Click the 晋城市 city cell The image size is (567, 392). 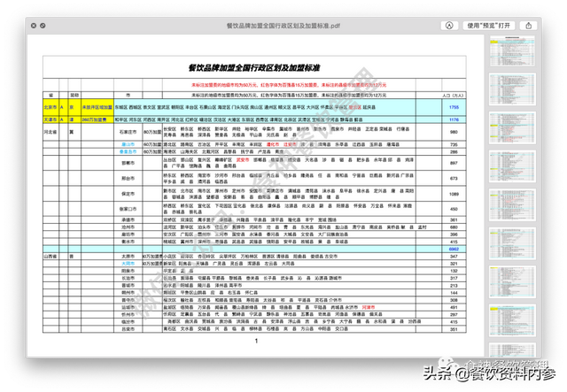click(128, 286)
